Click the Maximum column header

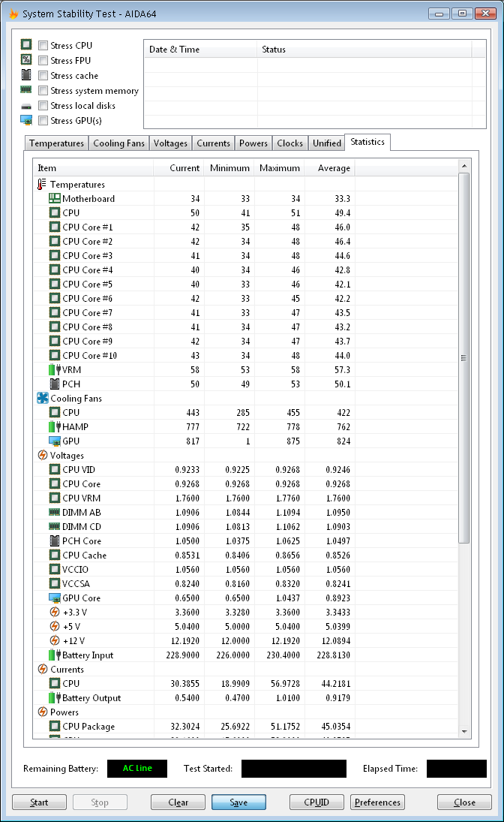click(x=279, y=167)
